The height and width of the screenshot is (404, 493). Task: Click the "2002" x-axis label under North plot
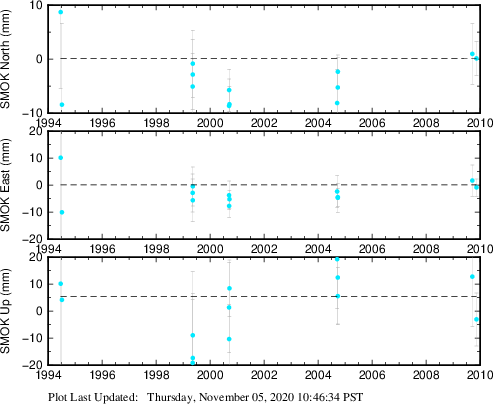click(x=264, y=123)
